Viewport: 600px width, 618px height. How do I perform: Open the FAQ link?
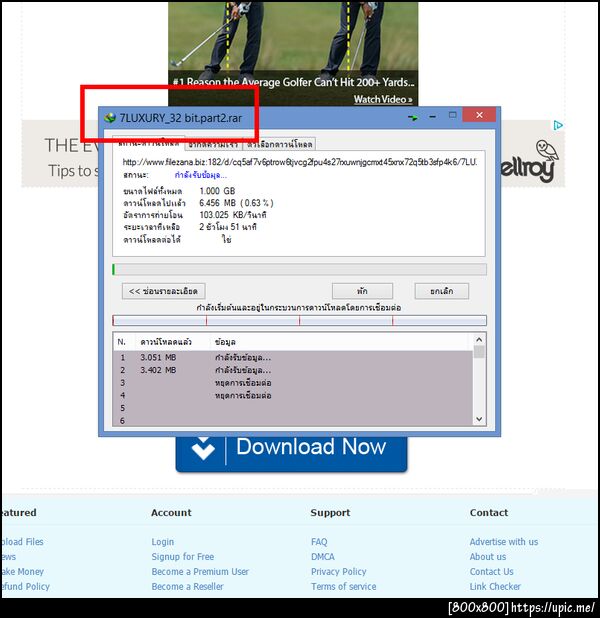tap(319, 542)
